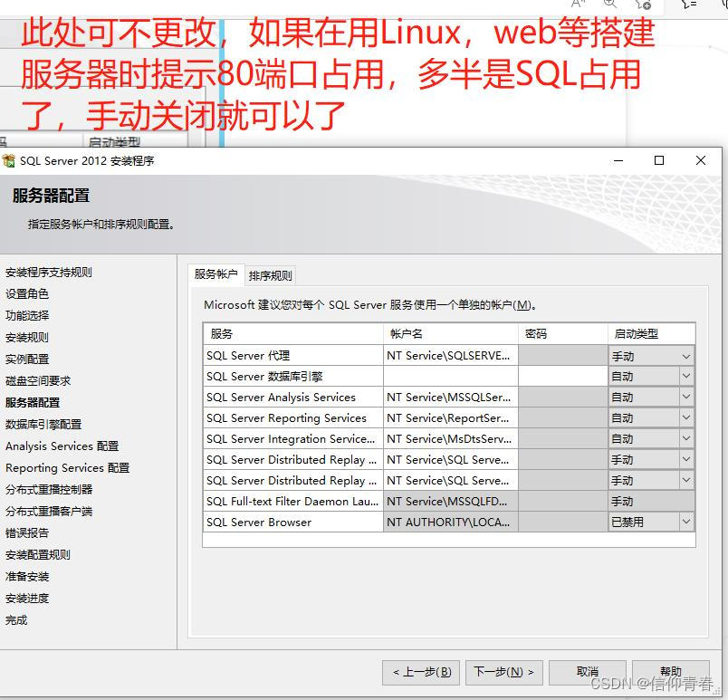Click NT Service\ReportSer... account cell
The height and width of the screenshot is (700, 728).
(x=450, y=418)
